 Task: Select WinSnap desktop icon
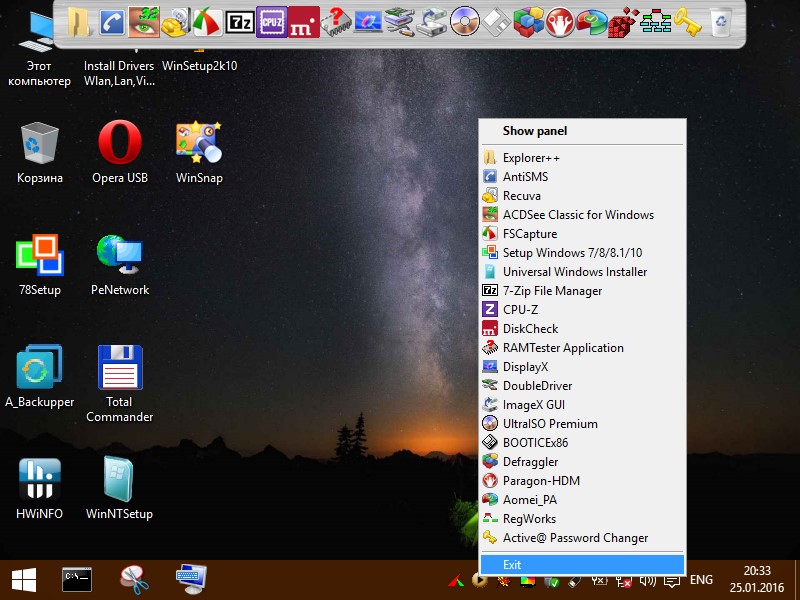point(199,152)
